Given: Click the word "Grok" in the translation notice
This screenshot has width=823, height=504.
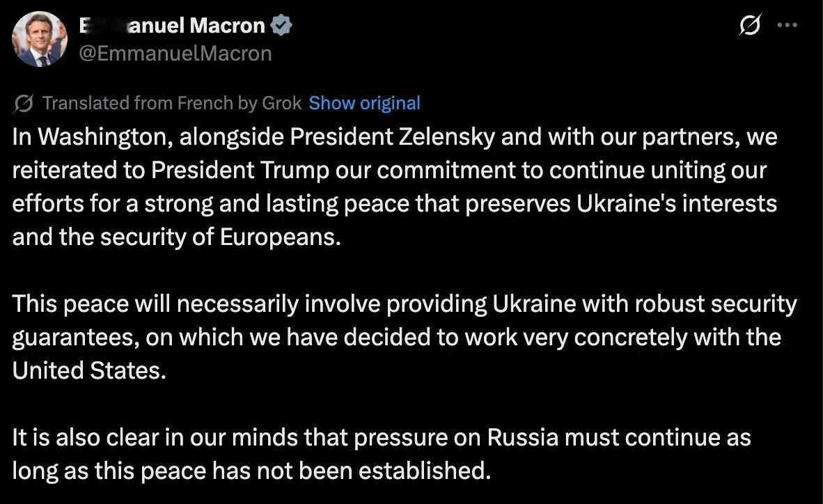Looking at the screenshot, I should click(282, 103).
